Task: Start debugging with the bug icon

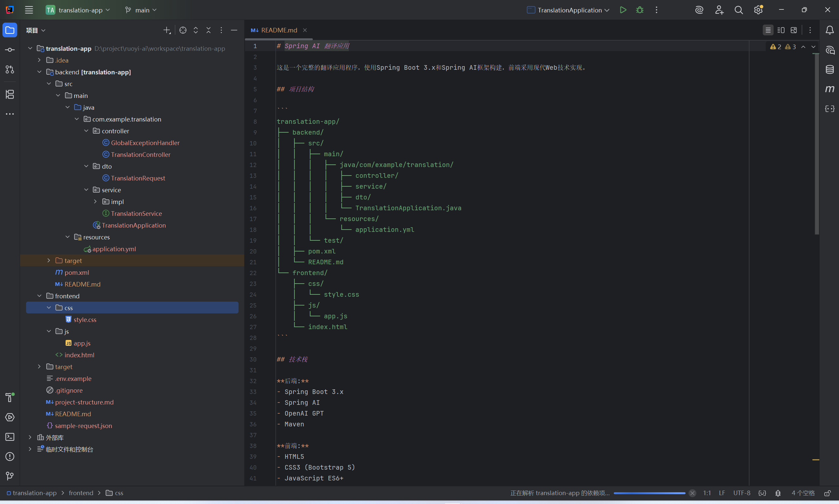Action: tap(639, 10)
